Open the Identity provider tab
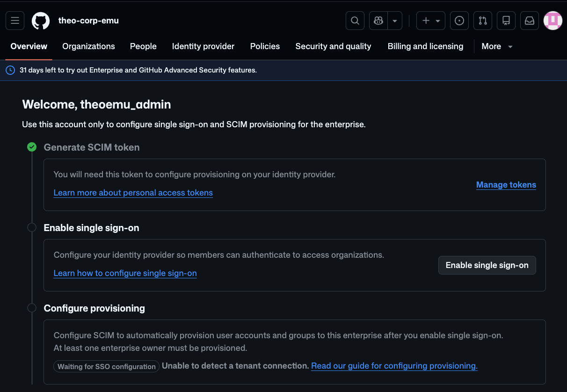567x392 pixels. point(203,46)
